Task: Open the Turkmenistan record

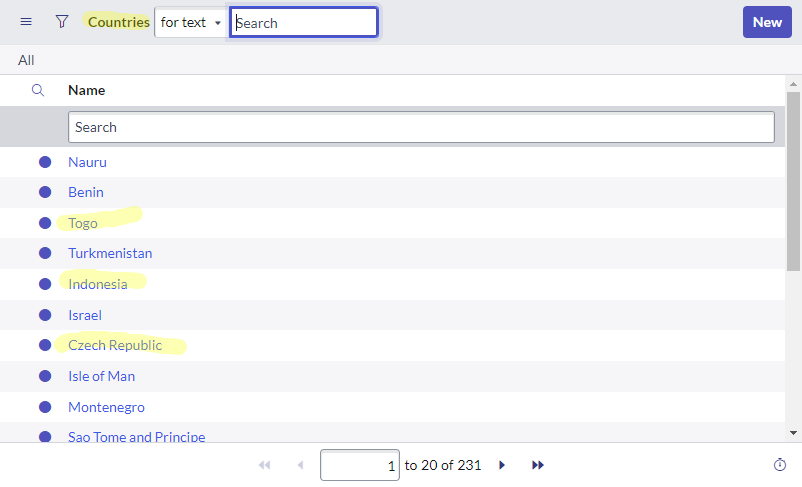Action: tap(110, 253)
